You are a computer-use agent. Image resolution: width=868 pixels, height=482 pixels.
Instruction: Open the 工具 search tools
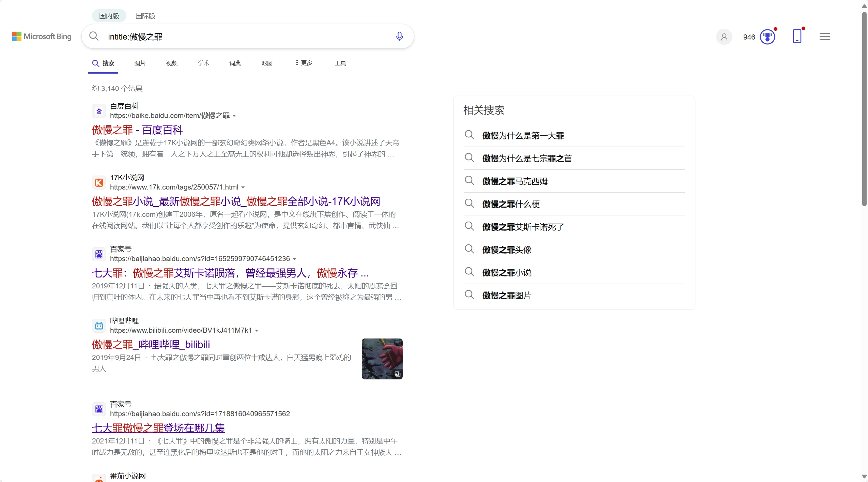click(x=340, y=63)
